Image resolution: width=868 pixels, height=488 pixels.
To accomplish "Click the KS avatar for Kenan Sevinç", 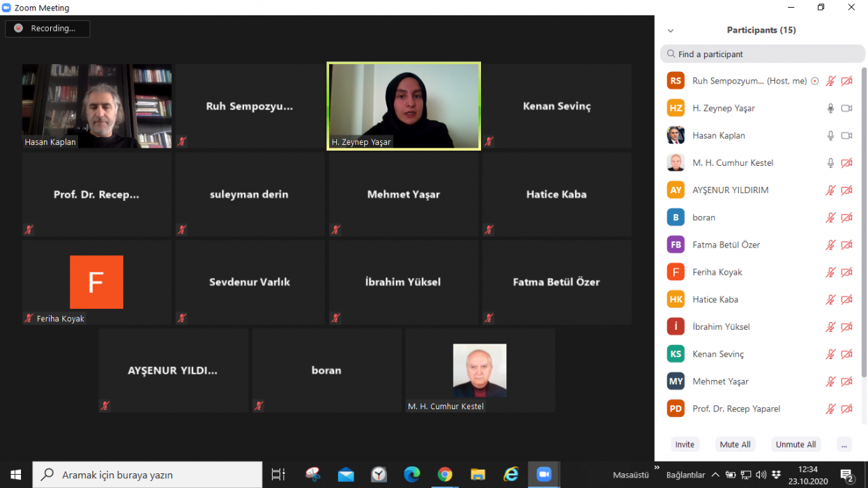I will [676, 354].
